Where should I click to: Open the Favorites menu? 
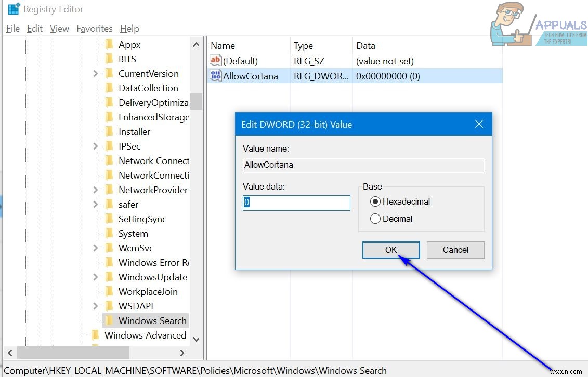95,29
